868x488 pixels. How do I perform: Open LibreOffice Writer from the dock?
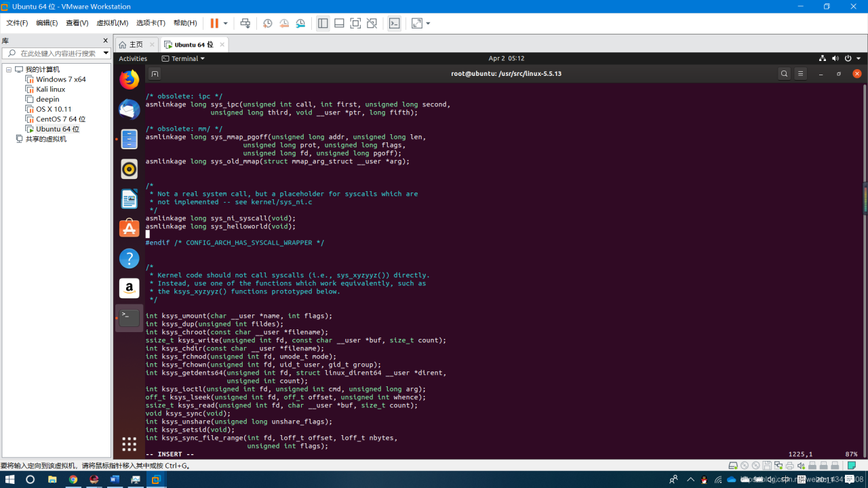[x=129, y=199]
